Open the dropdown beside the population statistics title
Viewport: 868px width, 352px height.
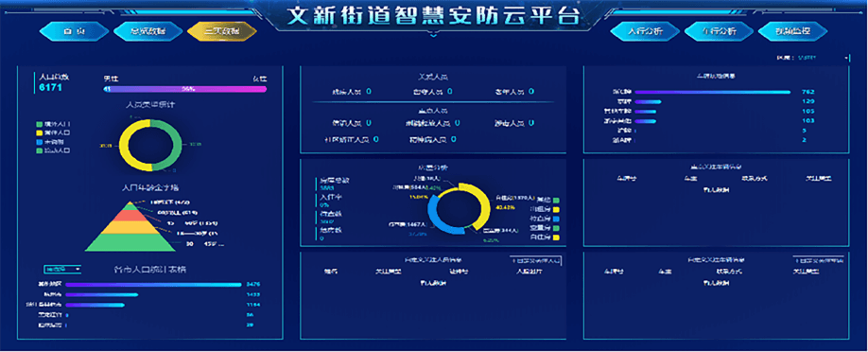point(62,270)
